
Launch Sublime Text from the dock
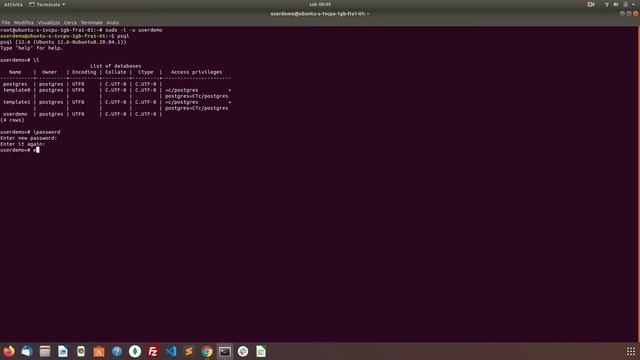click(x=189, y=351)
